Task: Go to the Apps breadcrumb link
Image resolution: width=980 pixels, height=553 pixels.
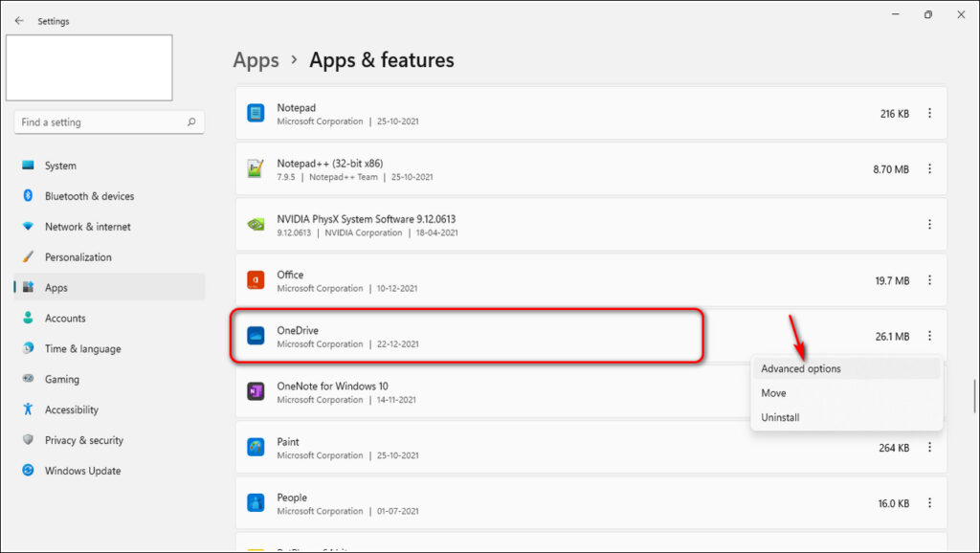Action: [x=256, y=60]
